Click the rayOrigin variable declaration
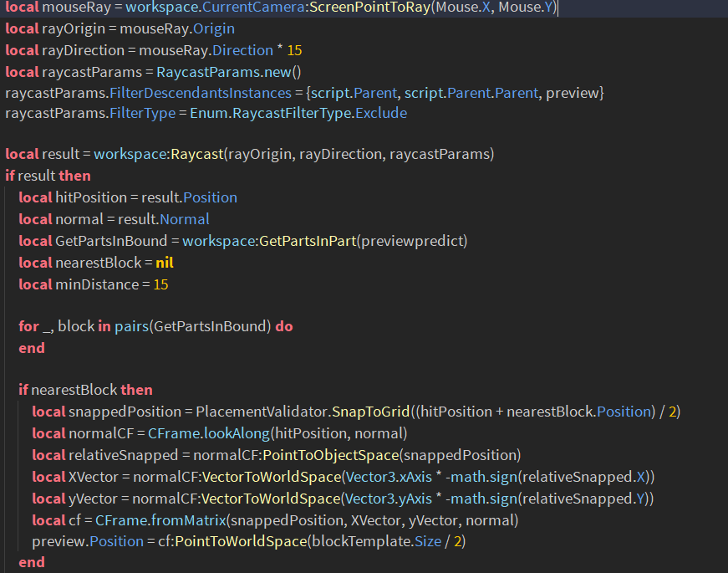The image size is (728, 573). [66, 28]
